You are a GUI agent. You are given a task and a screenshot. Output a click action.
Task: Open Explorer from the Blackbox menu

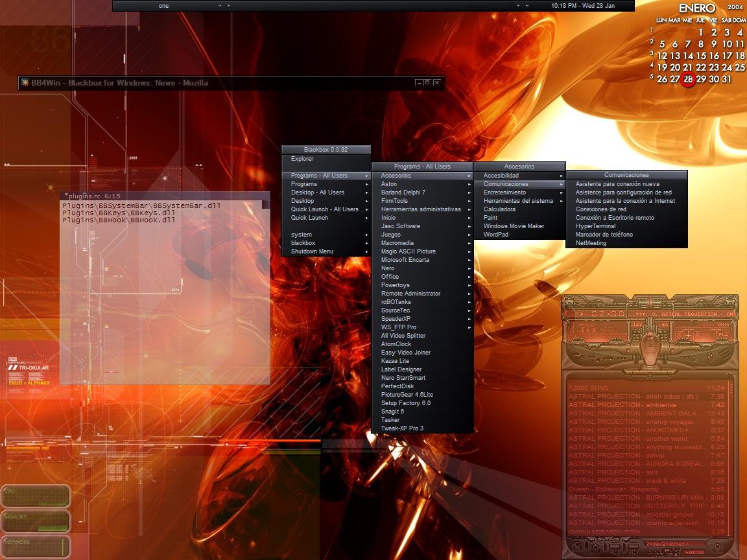tap(326, 159)
